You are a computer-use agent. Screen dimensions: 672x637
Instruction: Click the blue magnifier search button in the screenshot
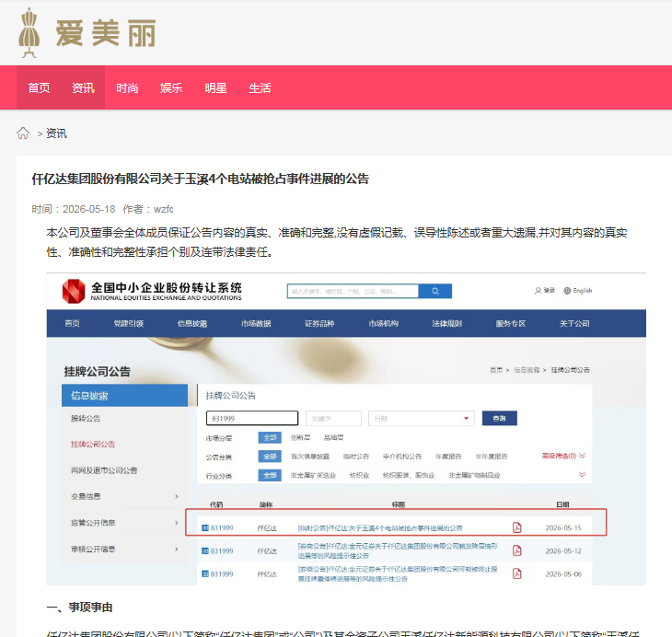(435, 291)
